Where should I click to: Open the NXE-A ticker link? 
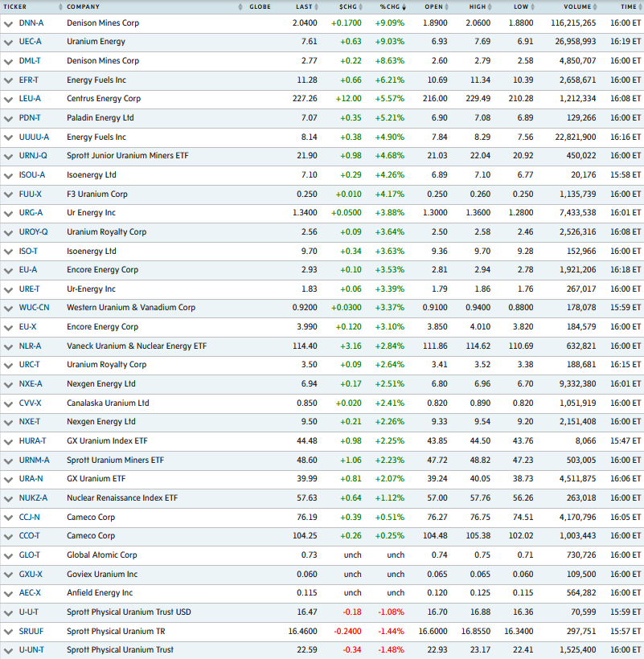click(x=31, y=384)
